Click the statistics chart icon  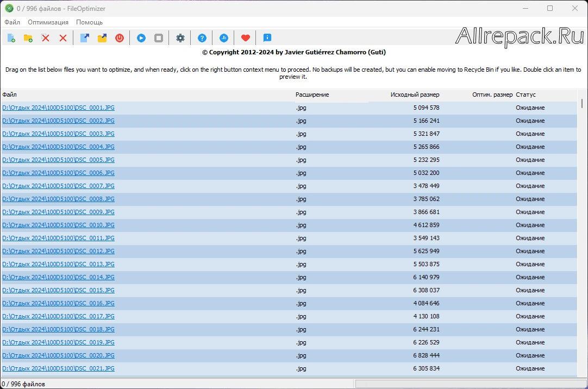(x=224, y=38)
